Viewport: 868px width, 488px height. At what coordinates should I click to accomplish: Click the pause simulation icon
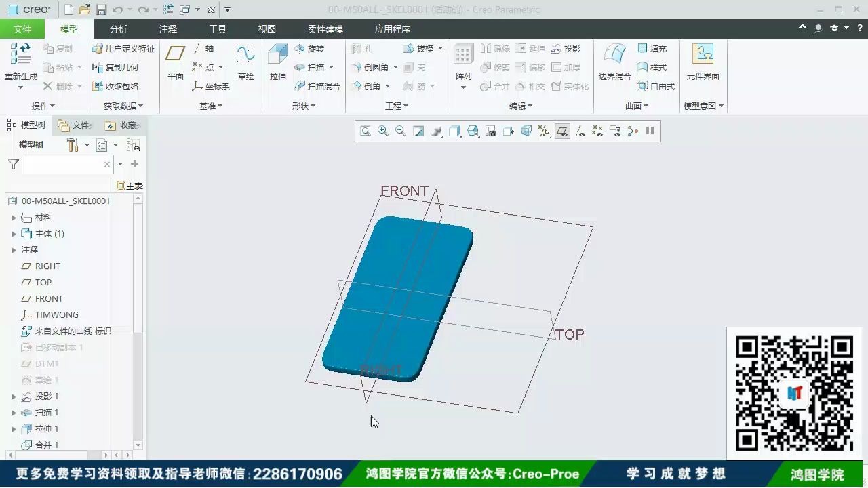(x=650, y=131)
